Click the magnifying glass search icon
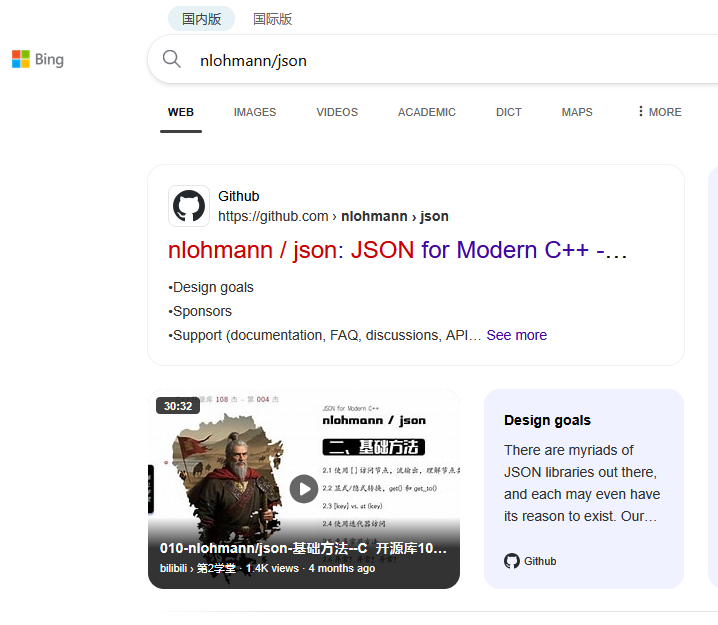 172,60
